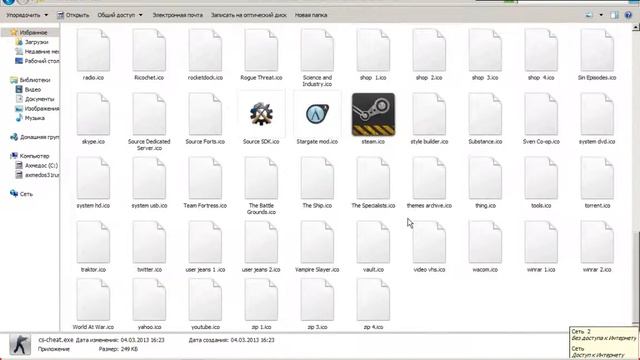Select the twitter.ico file
The image size is (640, 360).
pyautogui.click(x=149, y=247)
